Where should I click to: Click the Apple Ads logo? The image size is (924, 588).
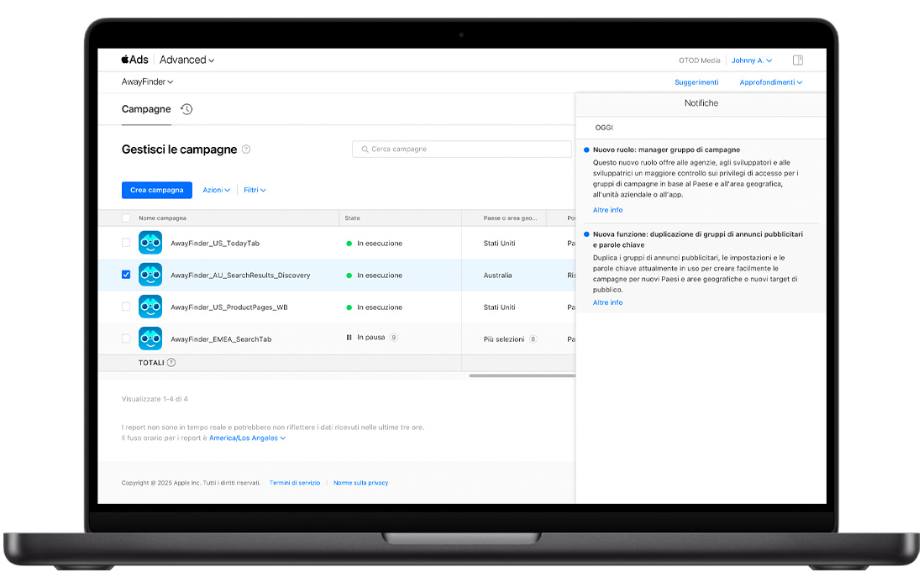[134, 60]
